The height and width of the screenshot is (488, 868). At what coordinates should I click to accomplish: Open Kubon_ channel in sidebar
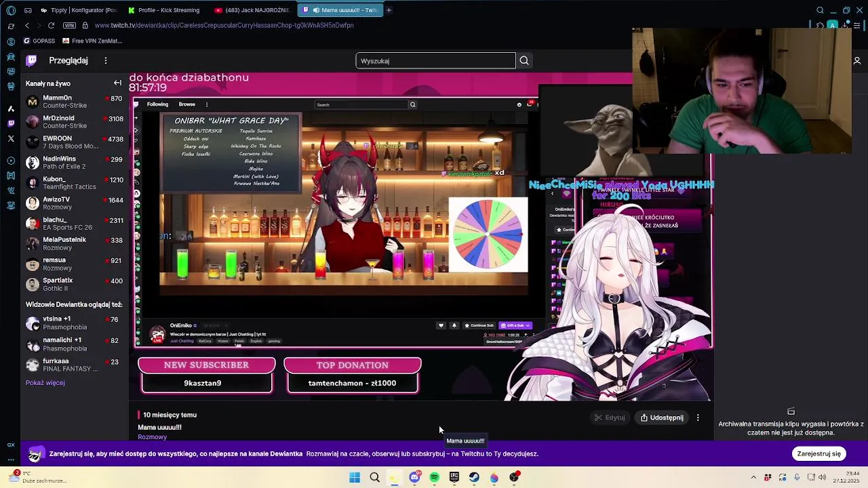pyautogui.click(x=75, y=183)
